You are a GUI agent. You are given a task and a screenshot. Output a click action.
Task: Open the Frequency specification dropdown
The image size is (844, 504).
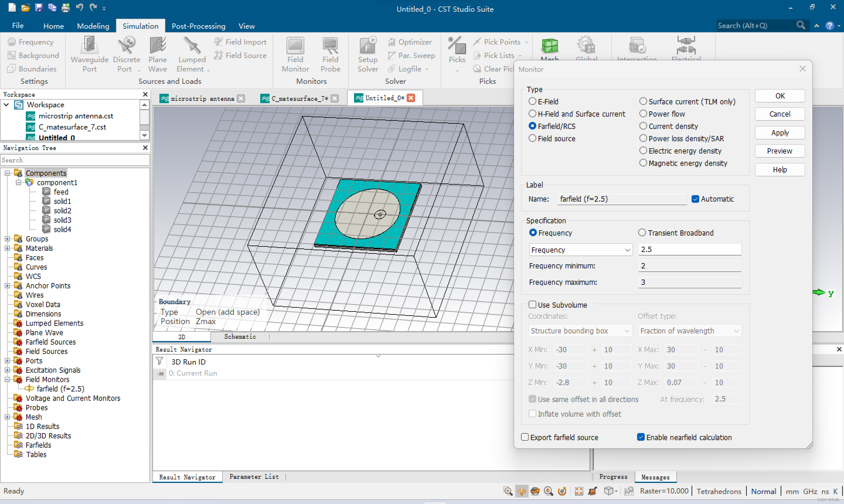point(581,250)
